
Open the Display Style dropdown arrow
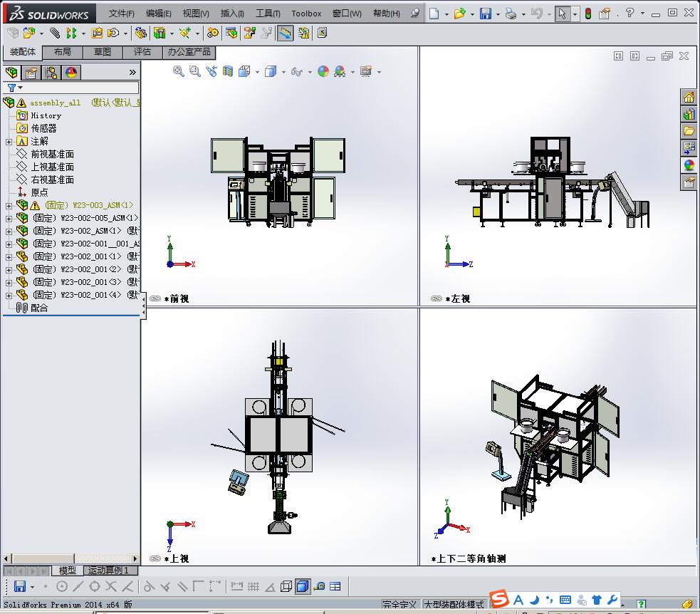tap(283, 72)
